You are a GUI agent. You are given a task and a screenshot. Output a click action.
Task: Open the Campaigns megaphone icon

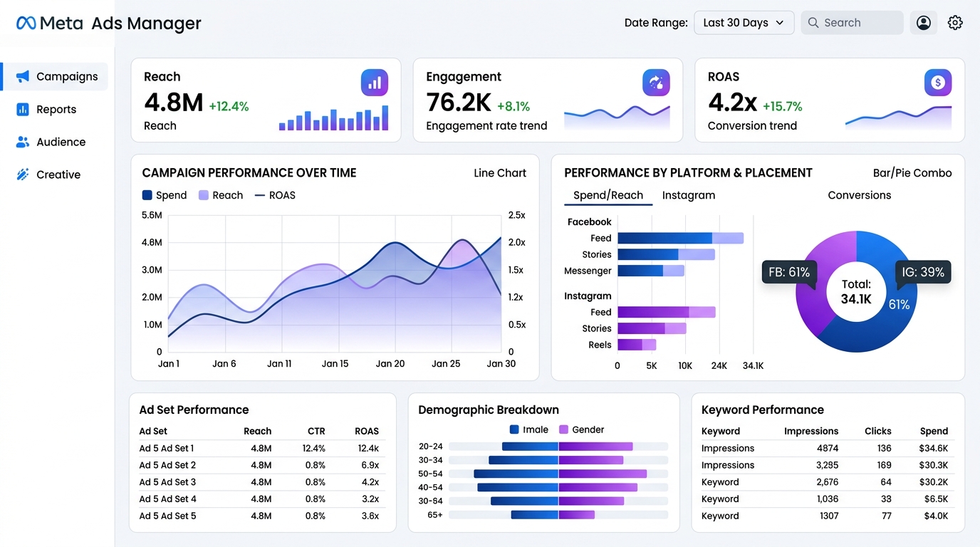[x=23, y=76]
